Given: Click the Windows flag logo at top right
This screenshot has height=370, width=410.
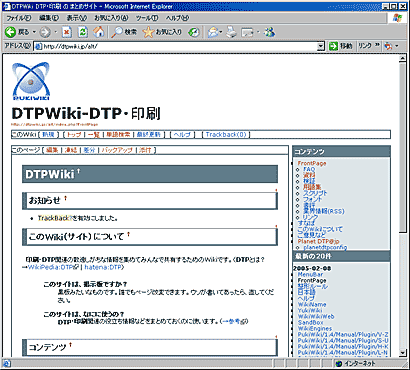Looking at the screenshot, I should (397, 18).
